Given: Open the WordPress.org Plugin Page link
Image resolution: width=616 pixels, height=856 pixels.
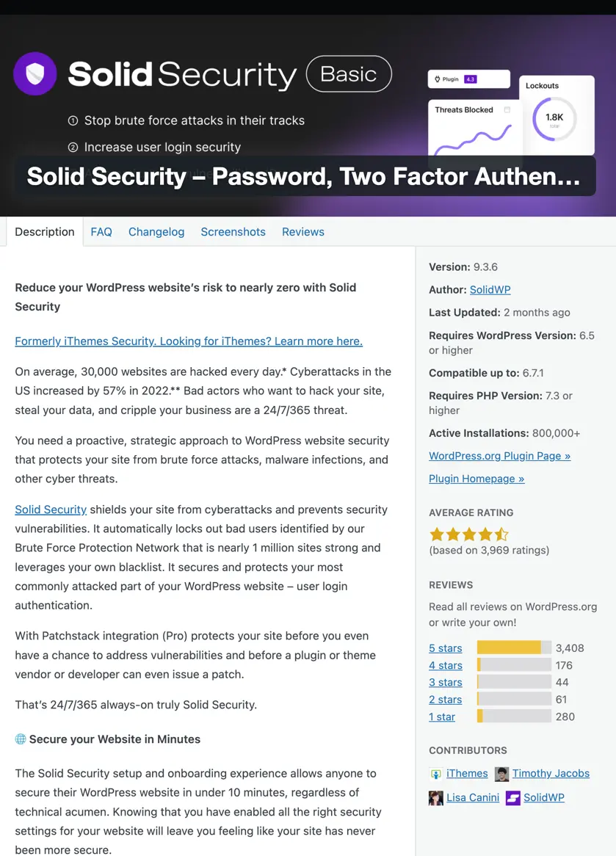Looking at the screenshot, I should [x=499, y=456].
